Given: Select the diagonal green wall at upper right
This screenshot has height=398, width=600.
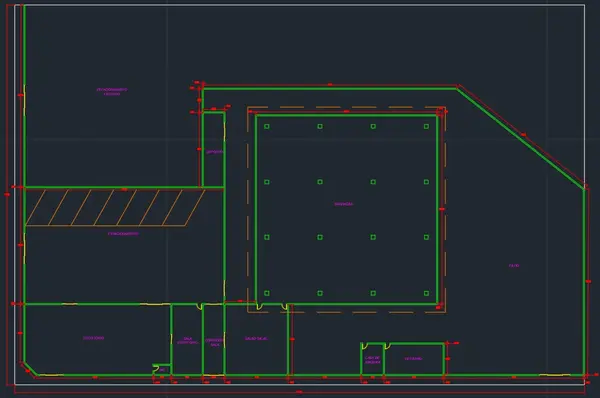Looking at the screenshot, I should pyautogui.click(x=521, y=138).
